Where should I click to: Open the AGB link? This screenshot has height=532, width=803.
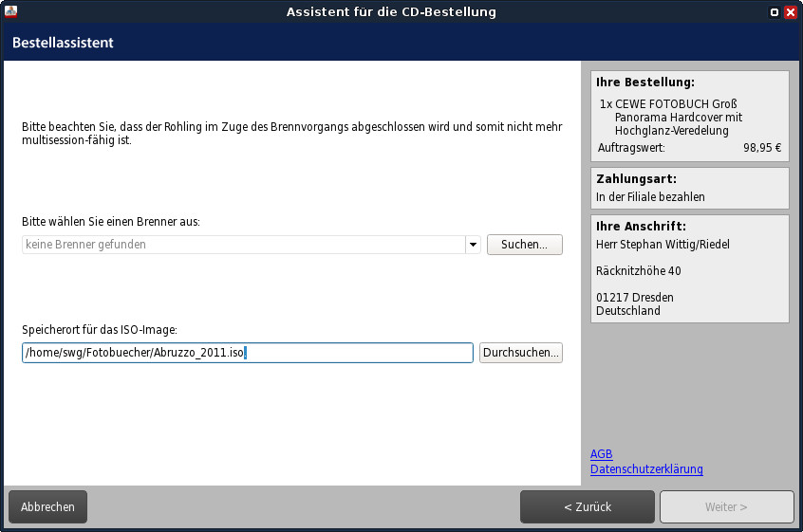pyautogui.click(x=601, y=454)
